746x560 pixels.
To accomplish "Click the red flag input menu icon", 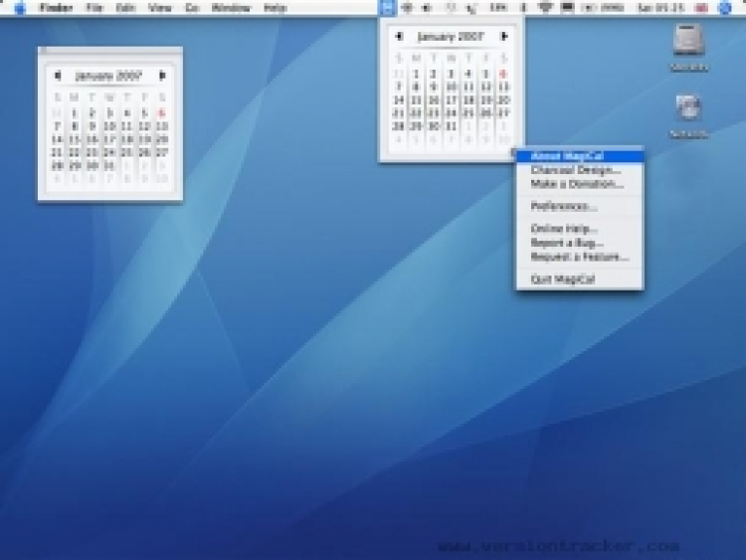I will pyautogui.click(x=701, y=8).
